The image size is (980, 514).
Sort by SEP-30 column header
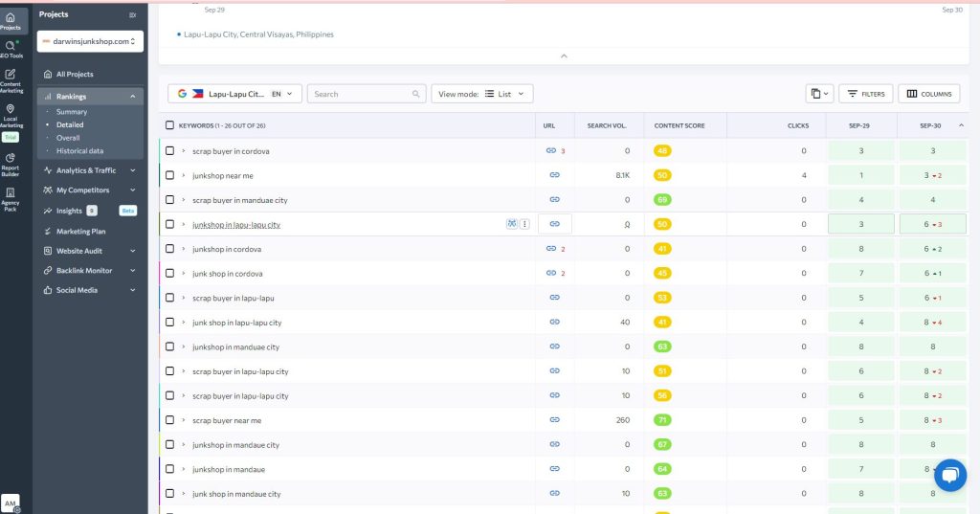click(930, 125)
